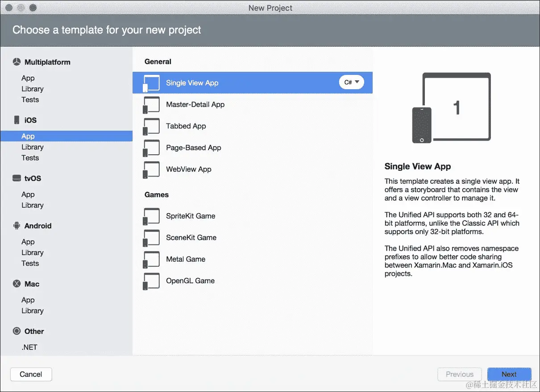Click the Games section header
The image size is (540, 392).
[x=157, y=194]
